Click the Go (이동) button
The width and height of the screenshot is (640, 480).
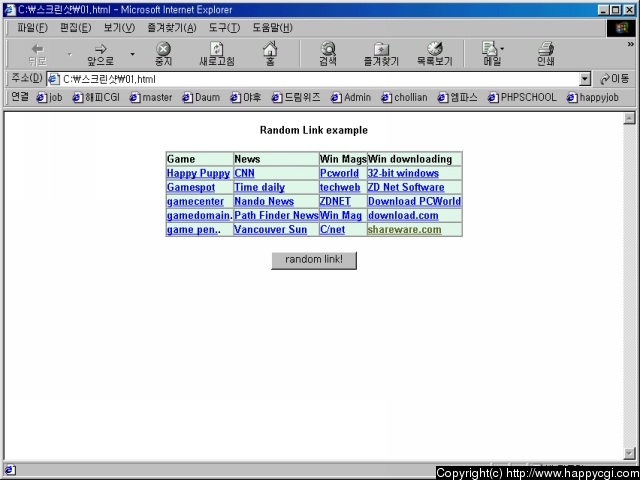pos(615,79)
